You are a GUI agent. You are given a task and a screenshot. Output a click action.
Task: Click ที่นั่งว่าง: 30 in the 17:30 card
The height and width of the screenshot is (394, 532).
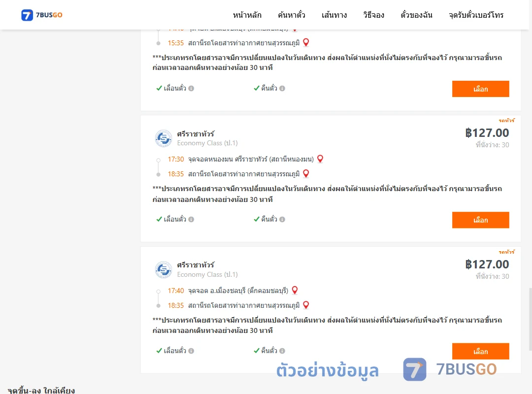click(x=492, y=145)
